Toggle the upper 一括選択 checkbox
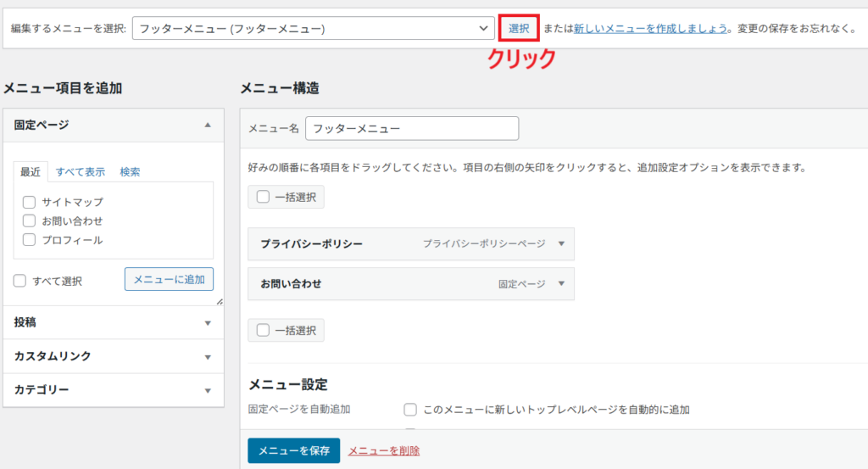The height and width of the screenshot is (469, 868). pos(263,197)
